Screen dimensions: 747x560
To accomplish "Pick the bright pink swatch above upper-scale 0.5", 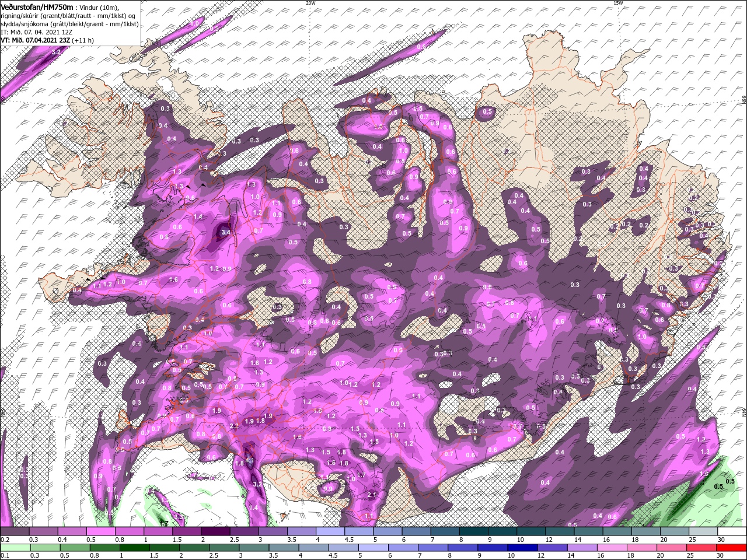I will click(x=100, y=531).
